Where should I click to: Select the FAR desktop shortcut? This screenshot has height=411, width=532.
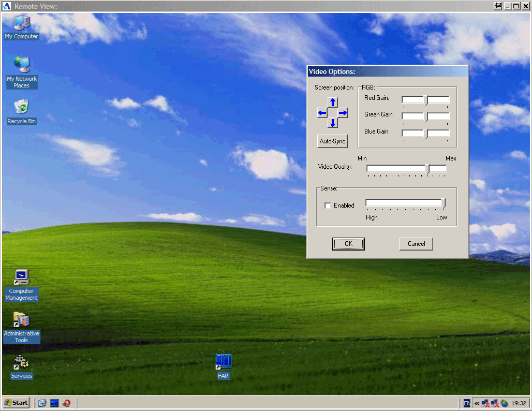[223, 366]
